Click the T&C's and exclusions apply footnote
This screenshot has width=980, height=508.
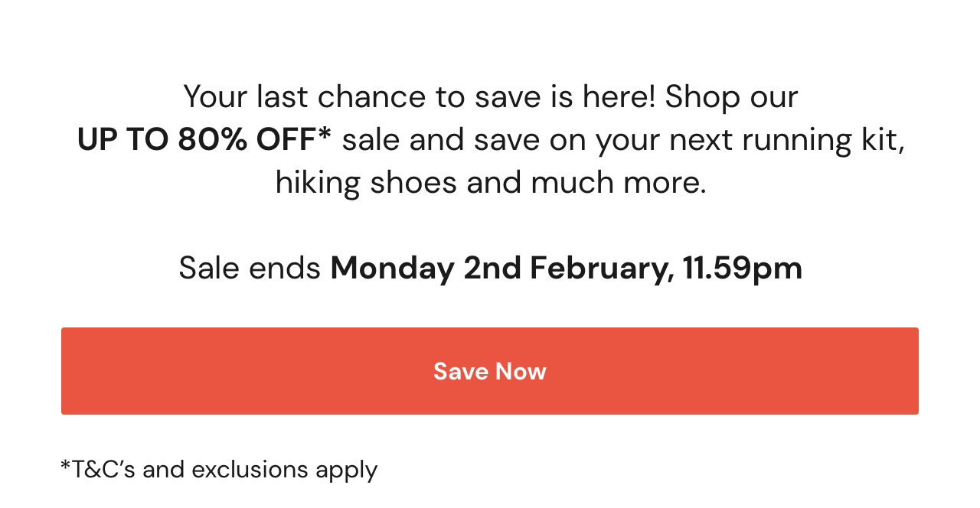pos(219,469)
